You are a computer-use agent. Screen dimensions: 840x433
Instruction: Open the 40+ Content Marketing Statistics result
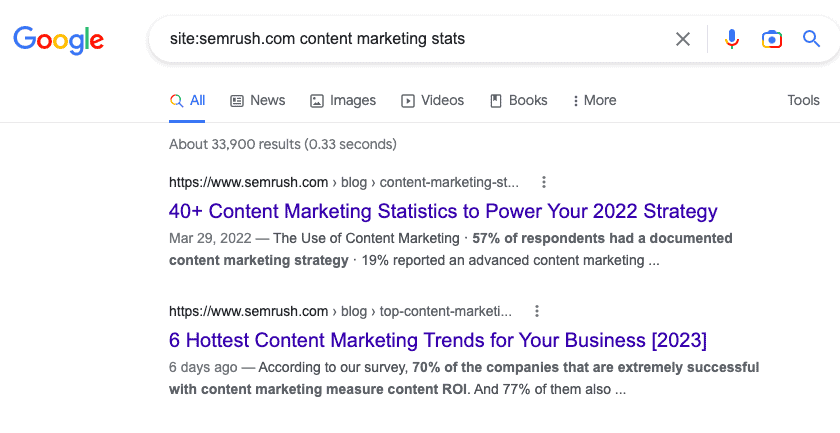(x=443, y=211)
